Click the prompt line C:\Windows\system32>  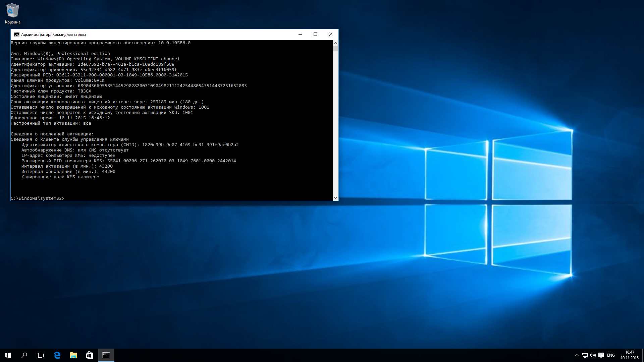click(38, 198)
